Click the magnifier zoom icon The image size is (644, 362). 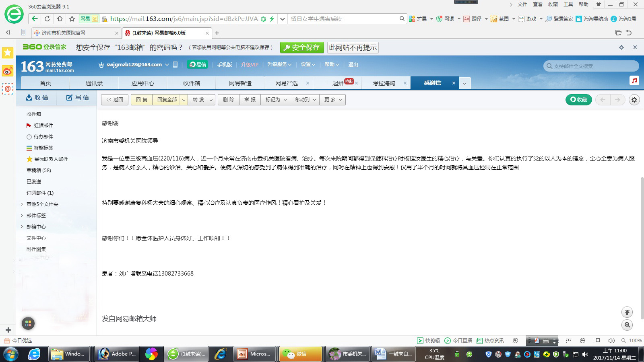pyautogui.click(x=627, y=325)
